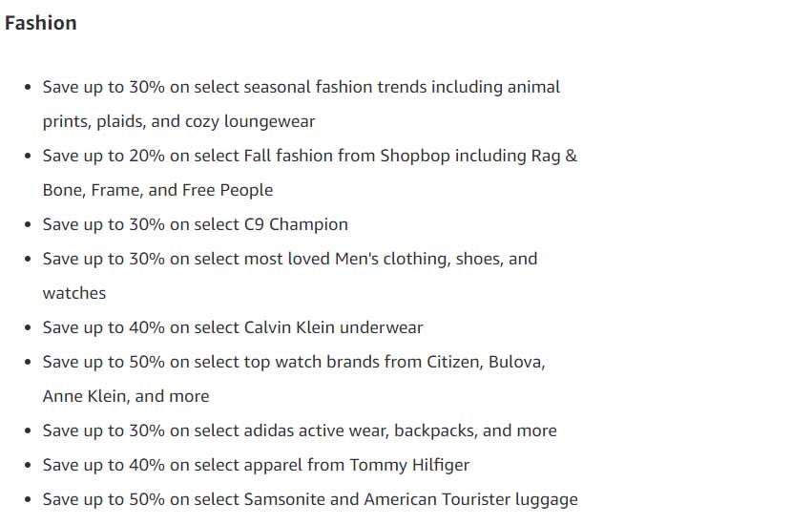This screenshot has width=812, height=525.
Task: Click text 'Bone, Frame, and Free People'
Action: pyautogui.click(x=157, y=190)
